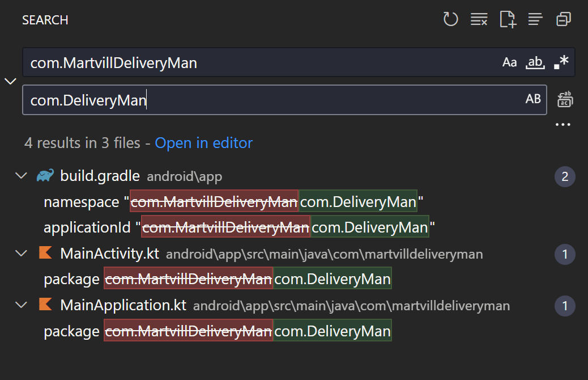This screenshot has width=588, height=380.
Task: Click the Refresh search results icon
Action: click(450, 20)
